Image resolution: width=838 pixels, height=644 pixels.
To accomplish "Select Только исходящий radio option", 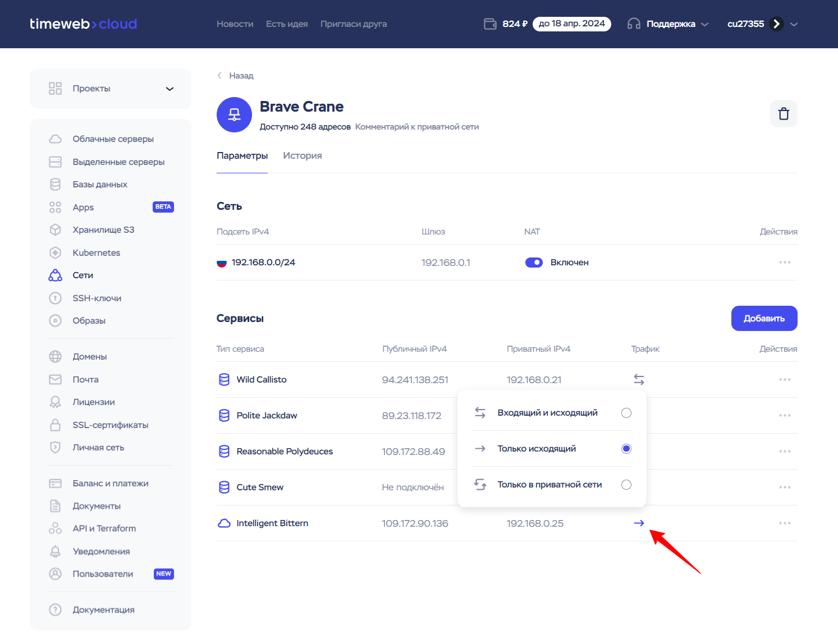I will (626, 449).
